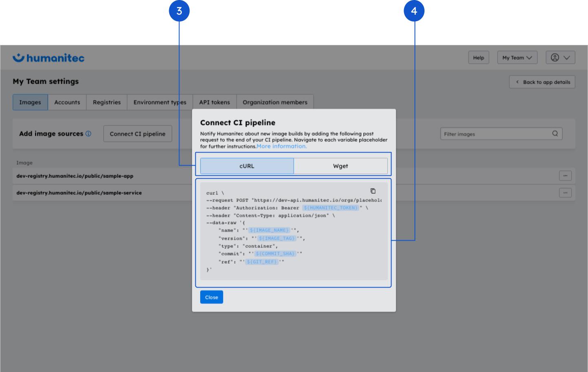
Task: Click the My Team settings heading
Action: [x=46, y=82]
